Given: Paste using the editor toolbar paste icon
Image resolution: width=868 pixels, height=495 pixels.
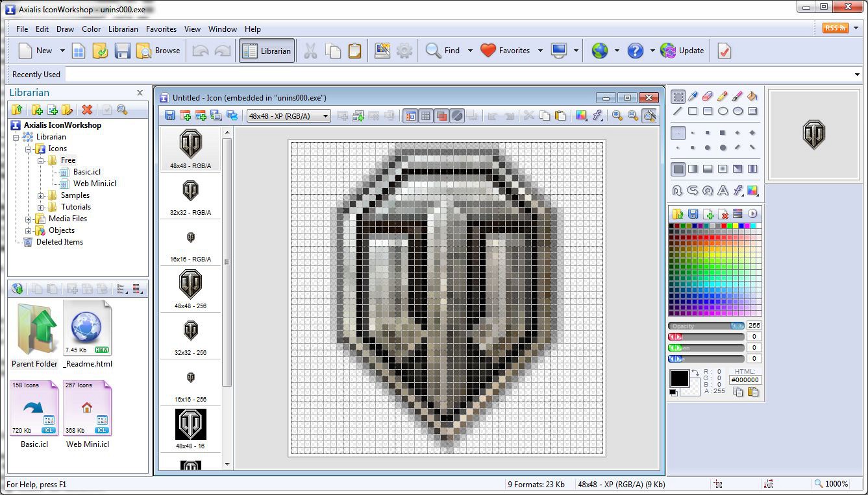Looking at the screenshot, I should click(560, 115).
